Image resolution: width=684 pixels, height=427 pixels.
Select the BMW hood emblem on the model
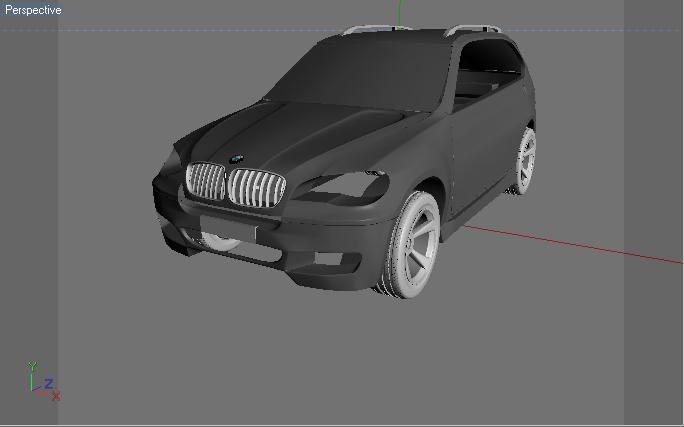(236, 159)
